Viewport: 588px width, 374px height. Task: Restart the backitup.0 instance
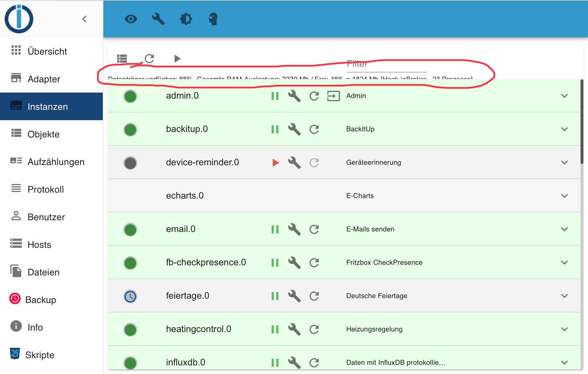(314, 129)
